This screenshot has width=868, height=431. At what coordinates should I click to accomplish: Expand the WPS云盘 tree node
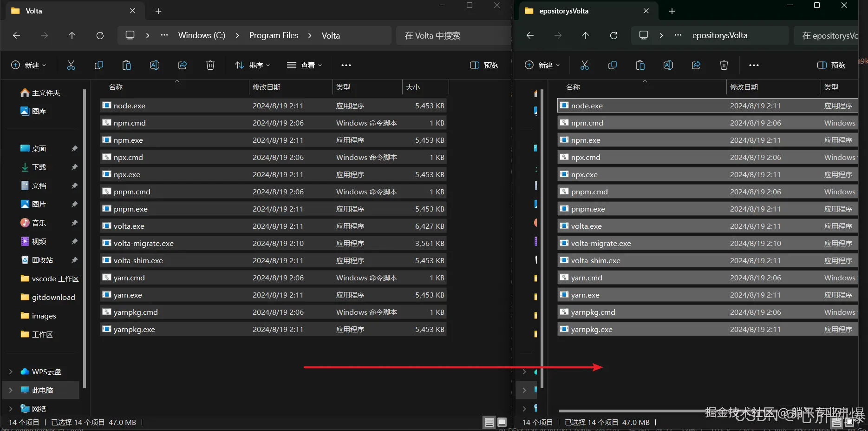[11, 371]
